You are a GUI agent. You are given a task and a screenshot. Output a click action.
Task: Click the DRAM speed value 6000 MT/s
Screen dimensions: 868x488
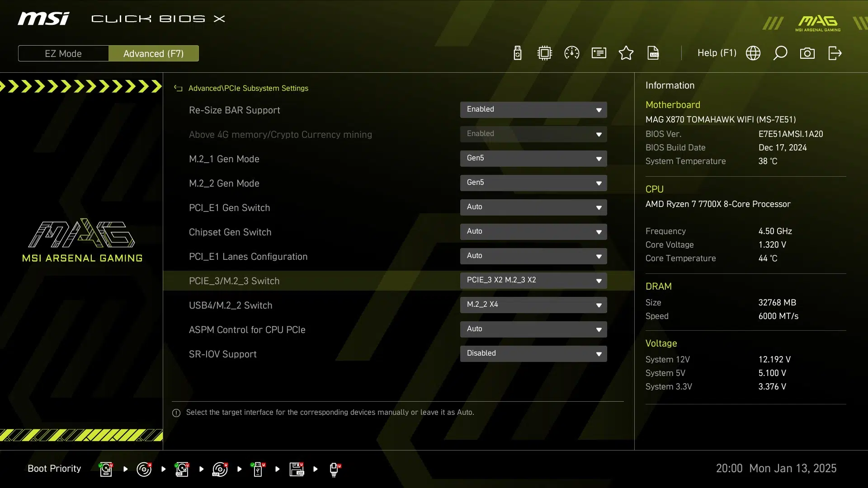pyautogui.click(x=778, y=316)
